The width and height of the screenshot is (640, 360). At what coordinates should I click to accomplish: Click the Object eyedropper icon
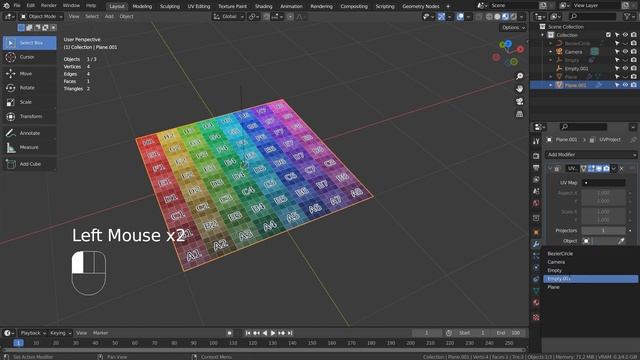pyautogui.click(x=621, y=241)
